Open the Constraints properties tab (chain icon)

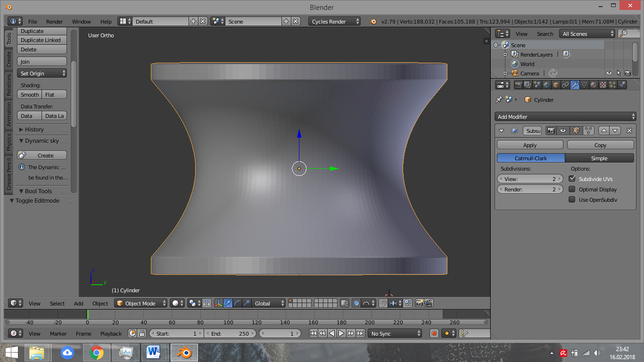coord(565,85)
